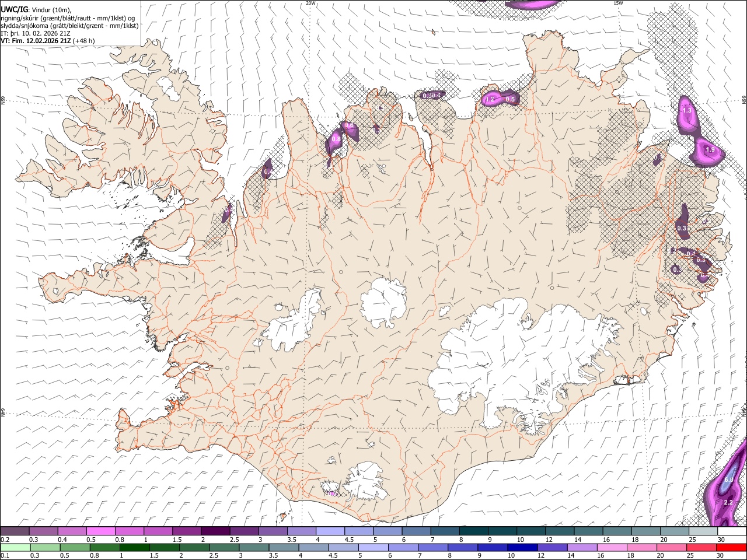Click the '(+48 h)' forecast offset text
This screenshot has height=560, width=747.
(84, 41)
